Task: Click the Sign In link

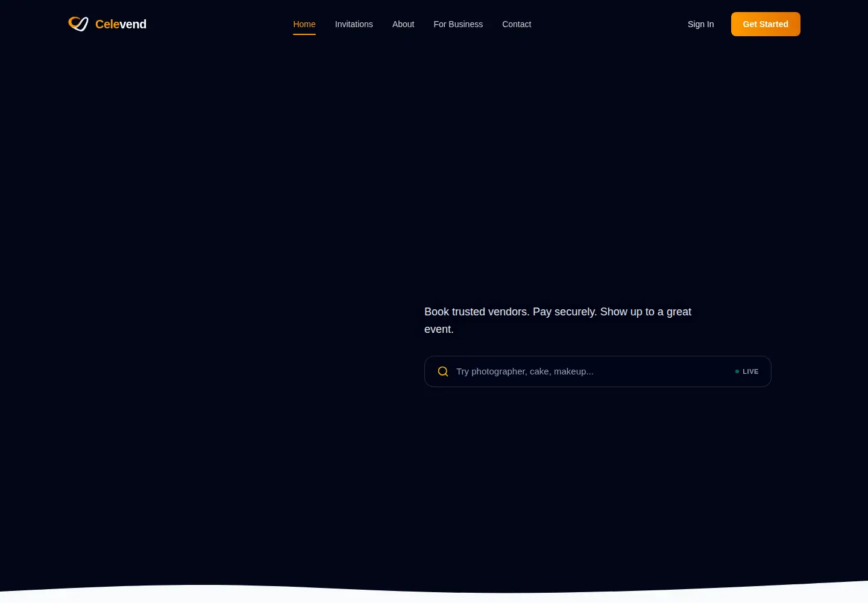Action: pos(700,24)
